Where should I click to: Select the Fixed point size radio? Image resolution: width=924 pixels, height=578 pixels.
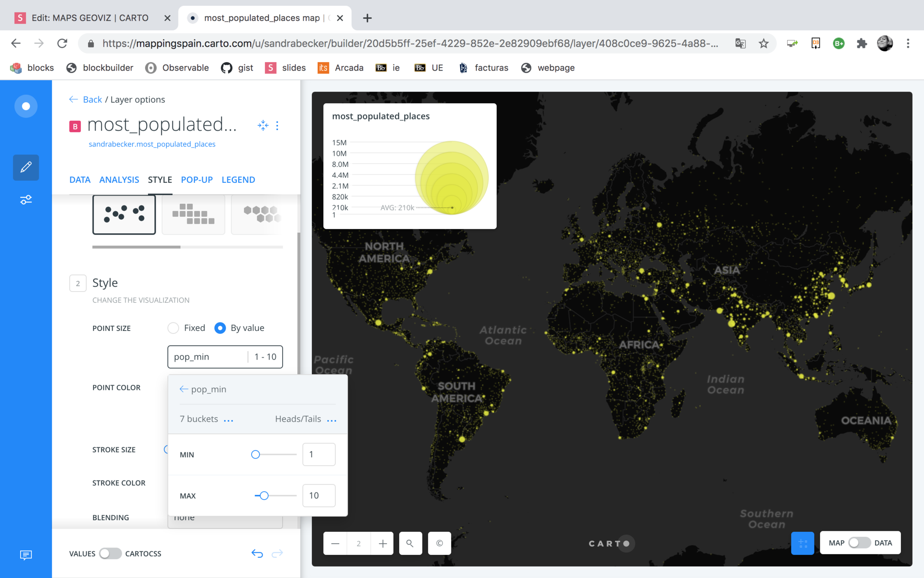pyautogui.click(x=173, y=328)
